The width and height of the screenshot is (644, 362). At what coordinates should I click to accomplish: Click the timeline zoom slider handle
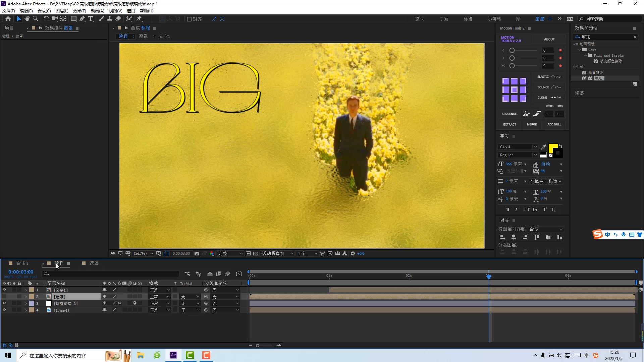click(258, 346)
